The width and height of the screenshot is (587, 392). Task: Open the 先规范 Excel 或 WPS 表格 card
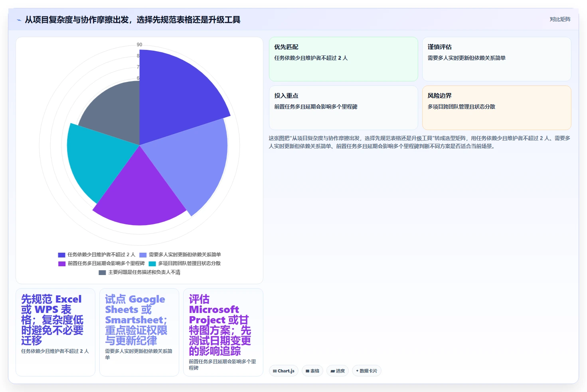point(55,332)
